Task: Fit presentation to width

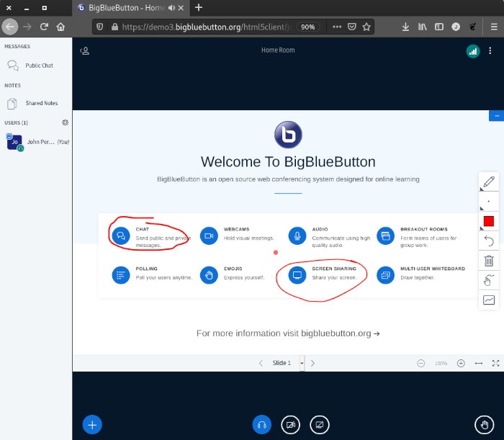Action: click(479, 363)
